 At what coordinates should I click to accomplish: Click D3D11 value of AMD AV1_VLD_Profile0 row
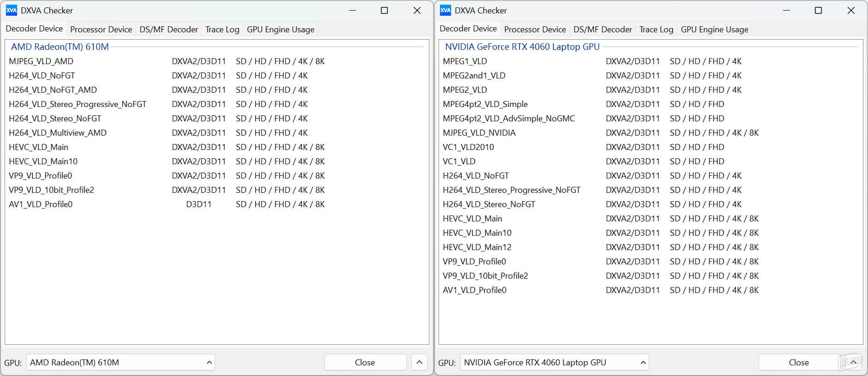(x=199, y=204)
